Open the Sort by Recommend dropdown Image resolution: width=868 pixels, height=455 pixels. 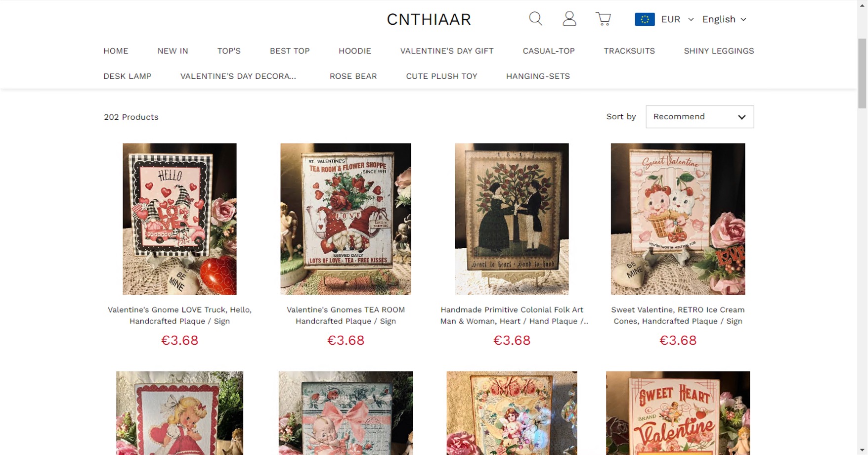(699, 117)
